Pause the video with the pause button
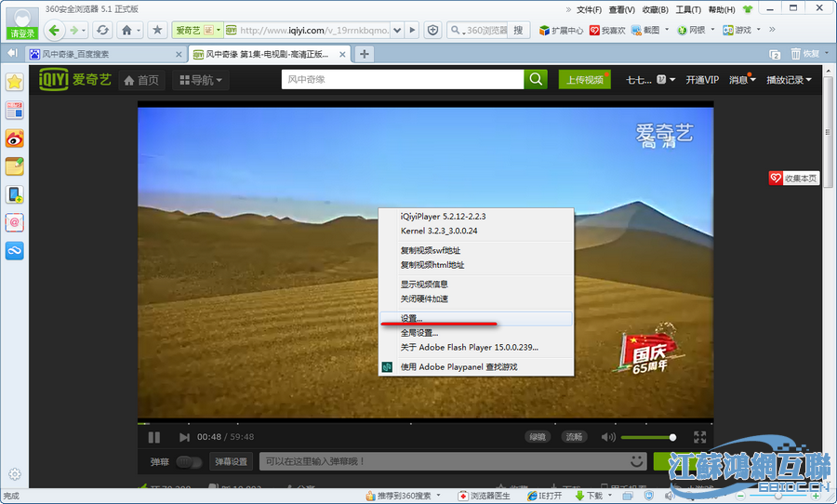 (153, 437)
